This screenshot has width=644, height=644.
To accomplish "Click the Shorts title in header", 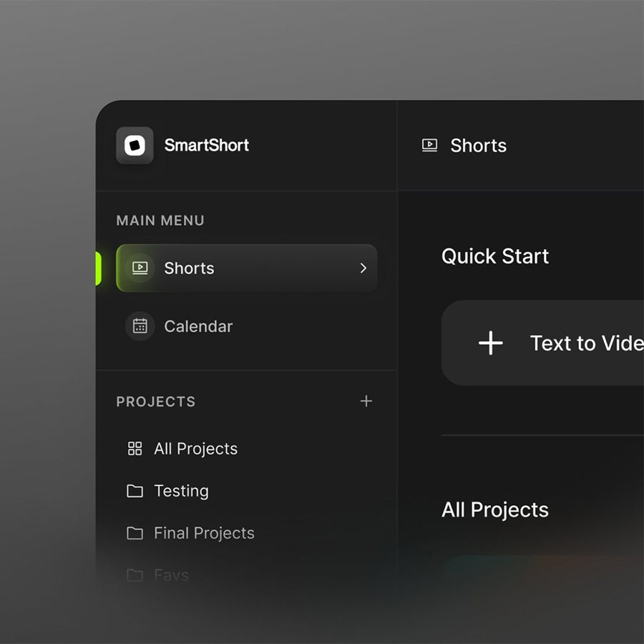I will coord(478,146).
